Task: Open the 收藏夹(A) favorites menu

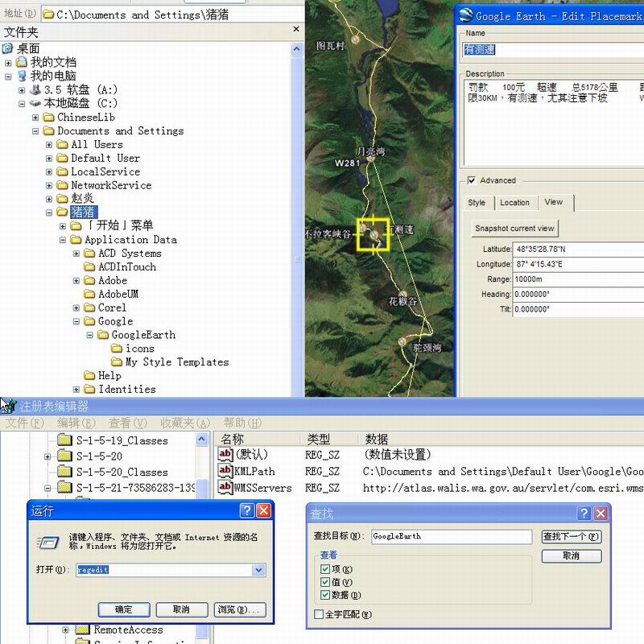Action: click(x=185, y=423)
